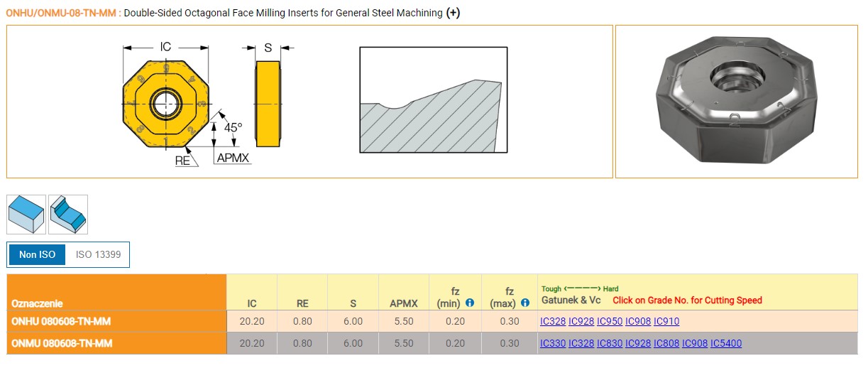Viewport: 868px width, 368px height.
Task: Click the yellow octagonal insert dimension drawing
Action: (165, 103)
